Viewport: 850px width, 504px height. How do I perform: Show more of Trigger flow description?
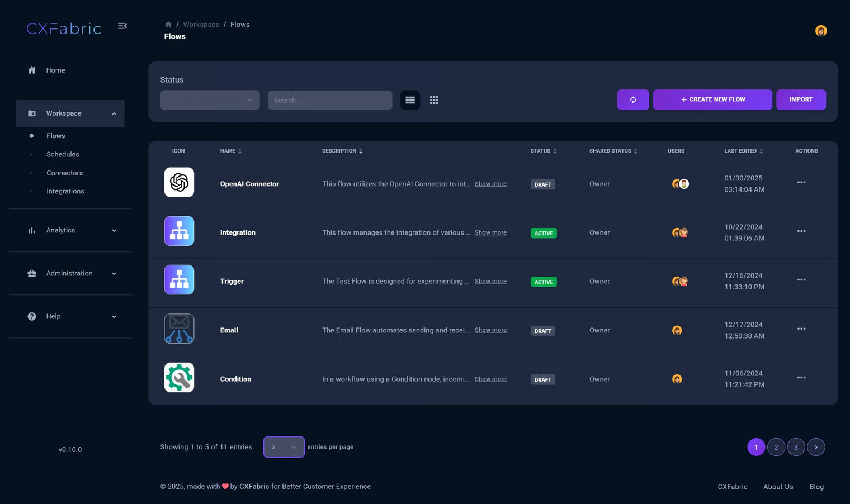(x=490, y=282)
